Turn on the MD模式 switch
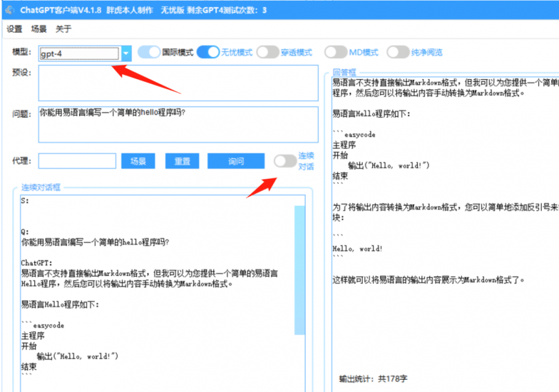Viewport: 559px width, 392px height. 336,53
